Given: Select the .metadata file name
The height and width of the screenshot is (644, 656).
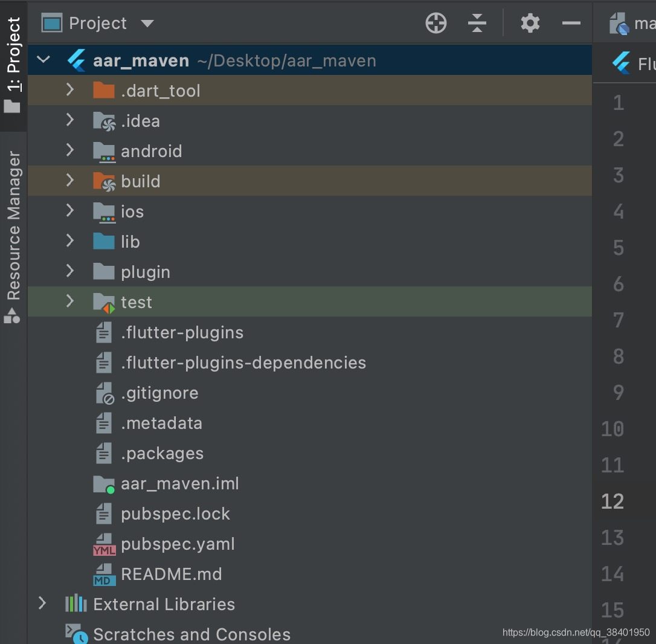Looking at the screenshot, I should click(x=161, y=423).
